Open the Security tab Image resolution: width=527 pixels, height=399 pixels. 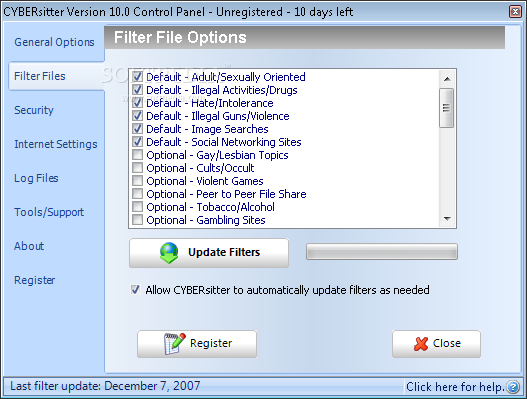tap(34, 110)
